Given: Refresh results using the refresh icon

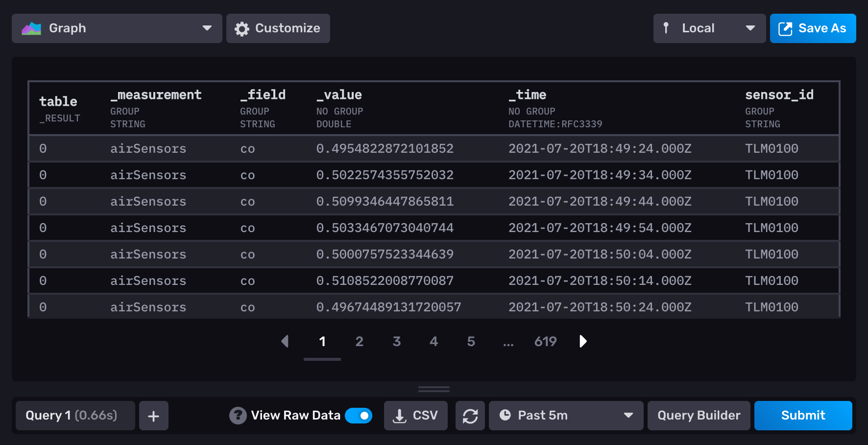Looking at the screenshot, I should (x=470, y=415).
